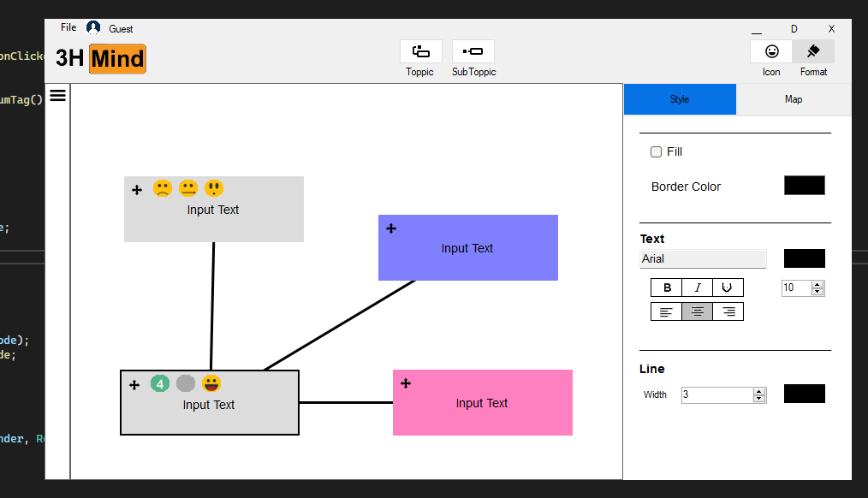Click the plus icon on the purple topic
This screenshot has height=498, width=868.
[x=391, y=228]
